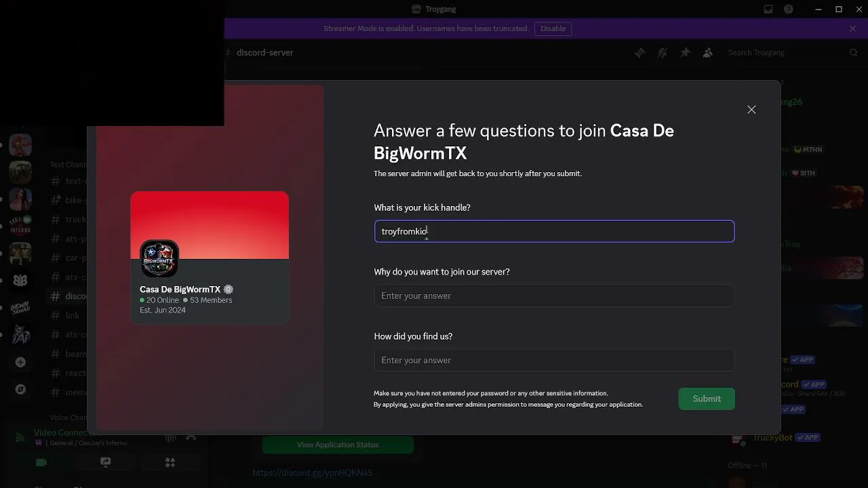Screen dimensions: 868x488
Task: Click the badge icon beside Casa De BigWormTX
Action: coord(229,289)
